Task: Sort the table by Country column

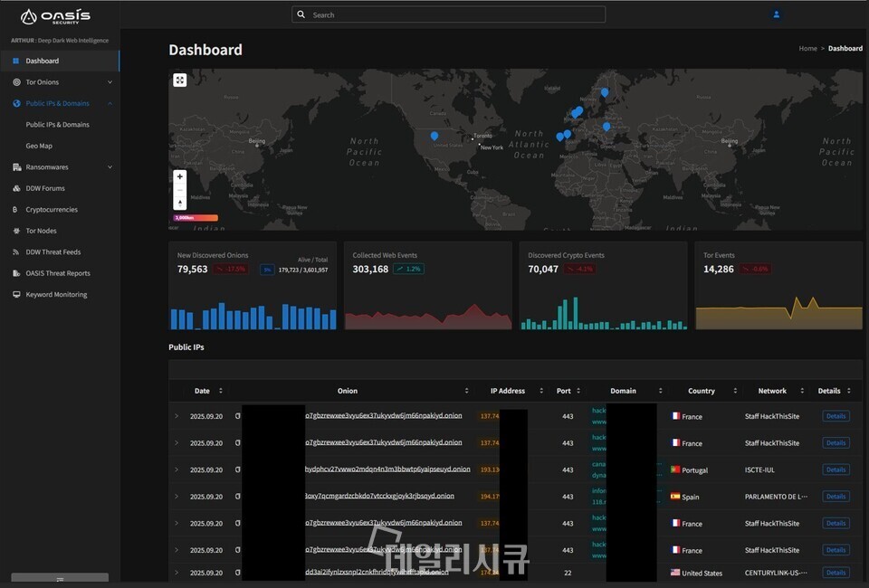Action: point(730,391)
